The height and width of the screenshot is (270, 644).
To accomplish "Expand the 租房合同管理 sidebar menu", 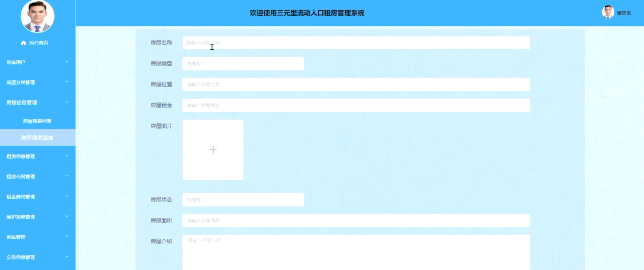I will click(21, 177).
